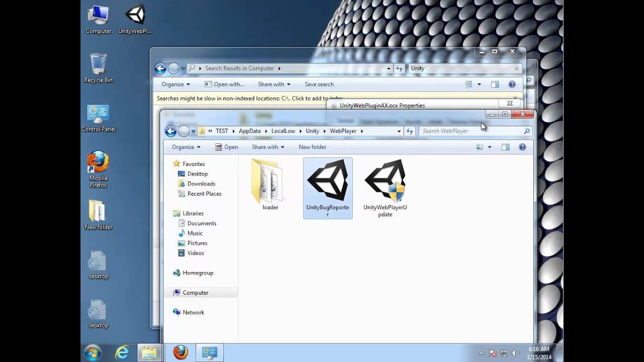Image resolution: width=644 pixels, height=362 pixels.
Task: Open recent pages dropdown beside Forward arrow
Action: [193, 131]
